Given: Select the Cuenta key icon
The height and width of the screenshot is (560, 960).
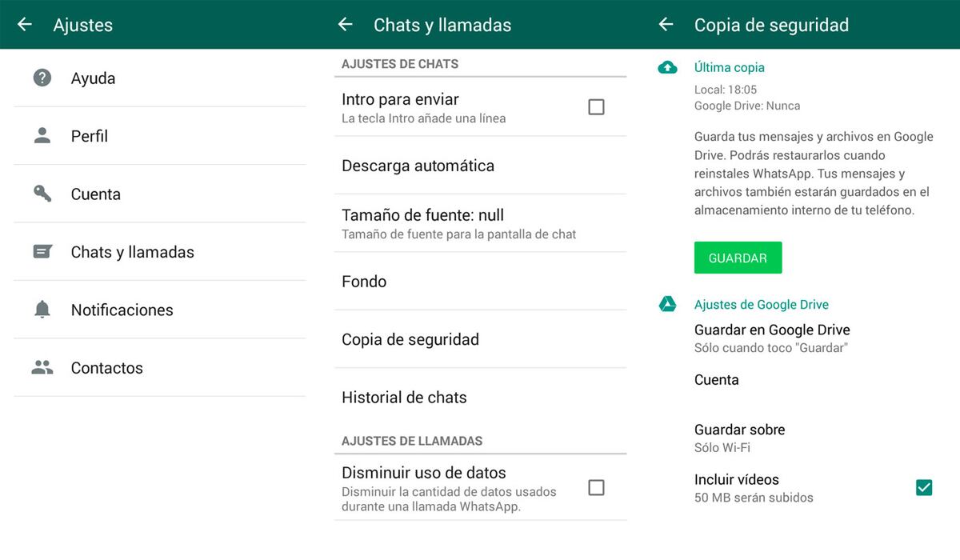Looking at the screenshot, I should (42, 194).
